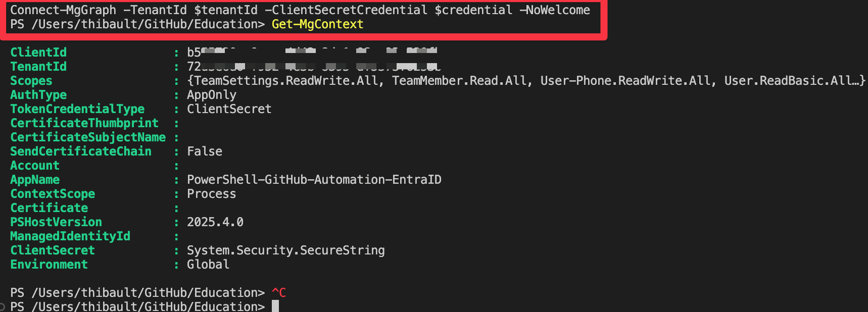Click the red ^C interrupt text

click(x=279, y=293)
